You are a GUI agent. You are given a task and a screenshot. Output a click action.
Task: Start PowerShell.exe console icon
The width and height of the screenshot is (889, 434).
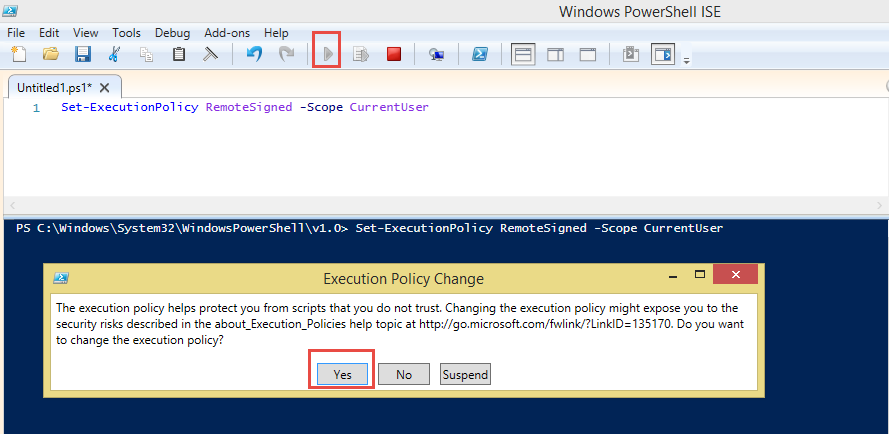coord(480,54)
